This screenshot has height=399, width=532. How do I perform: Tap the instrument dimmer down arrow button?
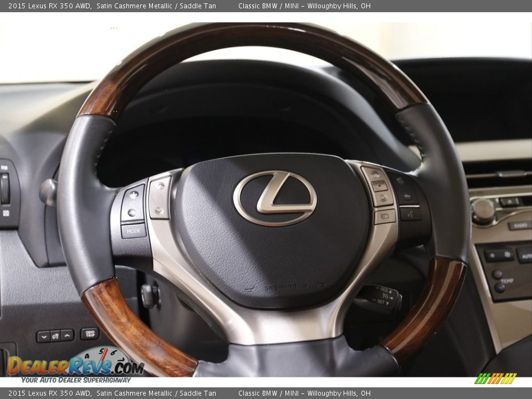coord(43,336)
